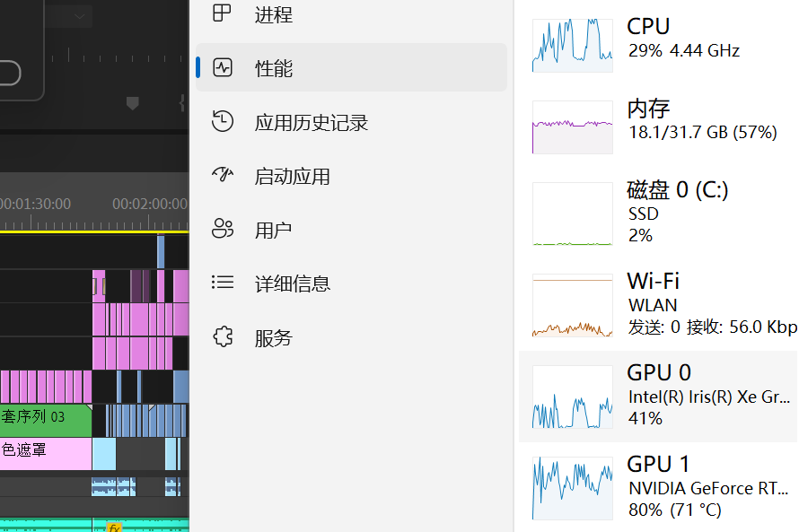Click the 29% 4.44 GHz value
Viewport: 799px width, 532px height.
coord(684,50)
